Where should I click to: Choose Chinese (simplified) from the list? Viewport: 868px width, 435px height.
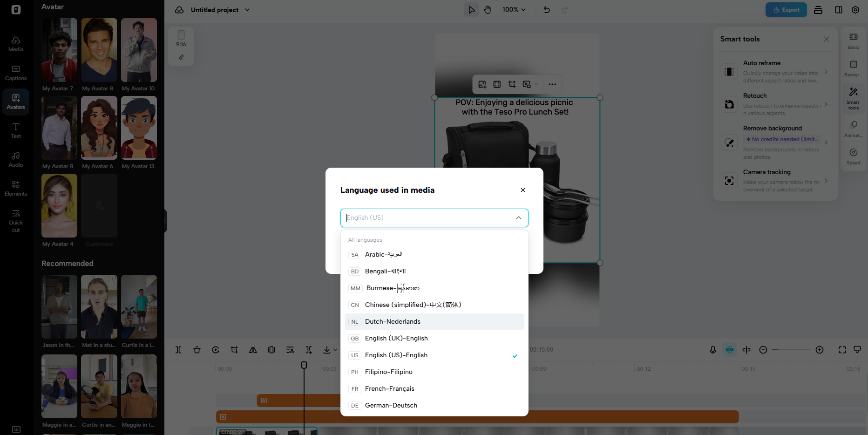(x=434, y=305)
